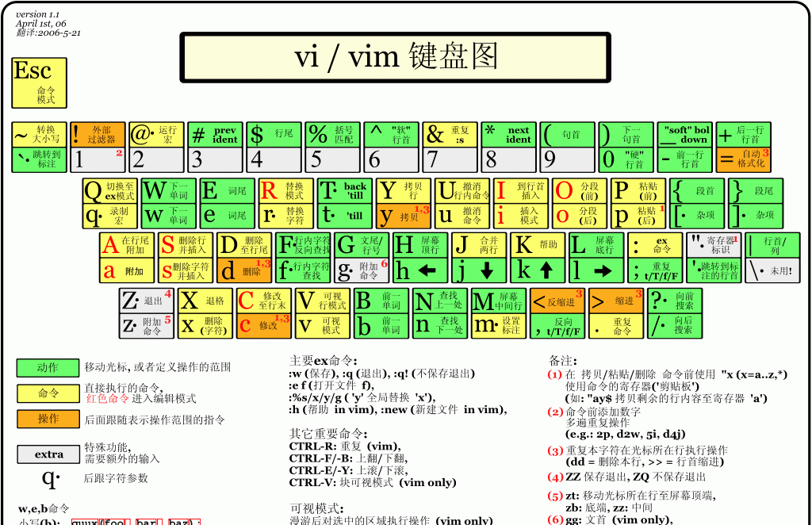Click the $ 行尾 key
The width and height of the screenshot is (812, 525).
(x=274, y=135)
